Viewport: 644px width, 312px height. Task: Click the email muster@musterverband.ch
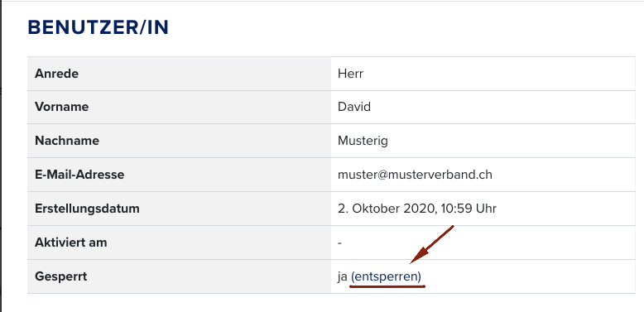415,175
